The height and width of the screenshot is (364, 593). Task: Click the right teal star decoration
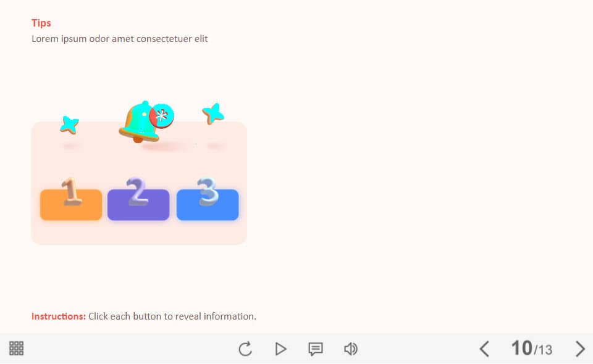click(x=213, y=114)
